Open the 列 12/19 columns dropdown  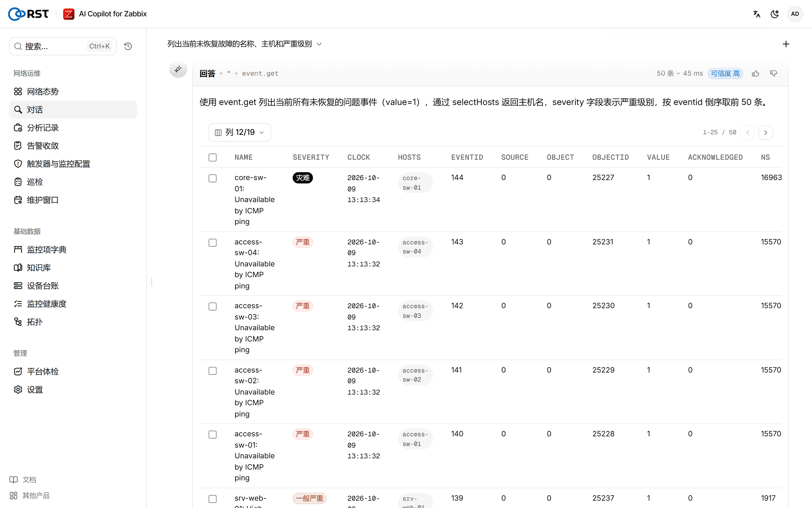pos(239,132)
